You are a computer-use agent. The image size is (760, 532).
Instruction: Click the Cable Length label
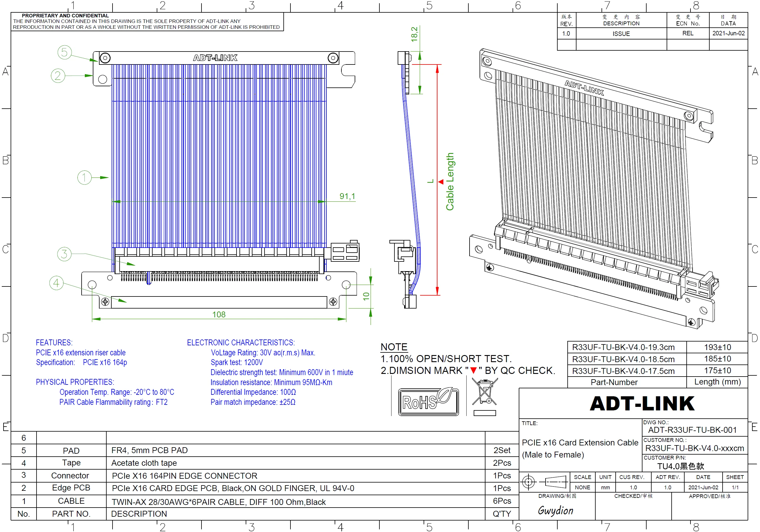point(450,181)
